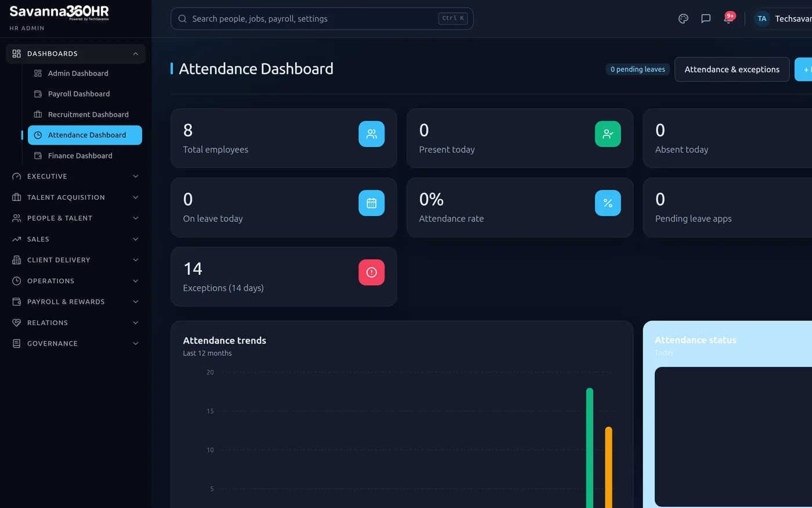Collapse the Dashboards section chevron

tap(136, 53)
